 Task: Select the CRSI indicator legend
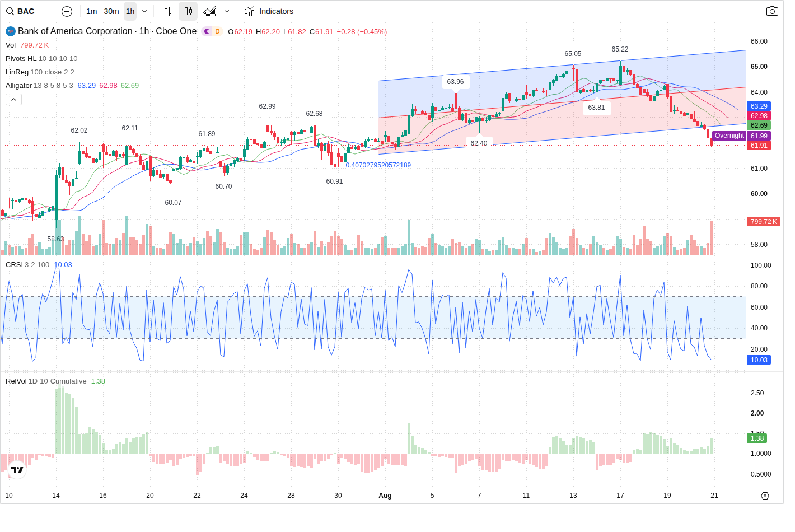[x=14, y=265]
